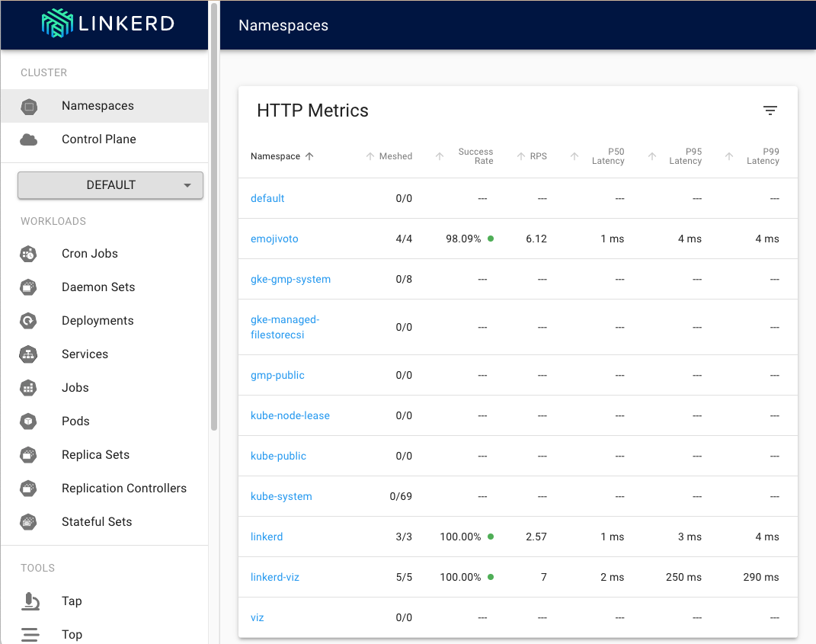The width and height of the screenshot is (816, 644).
Task: Click the Linkerd logo
Action: coord(107,24)
